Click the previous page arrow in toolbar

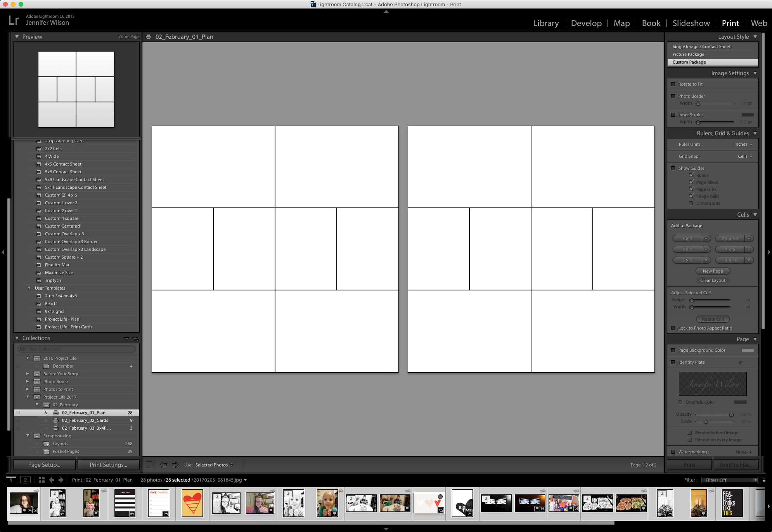point(163,465)
